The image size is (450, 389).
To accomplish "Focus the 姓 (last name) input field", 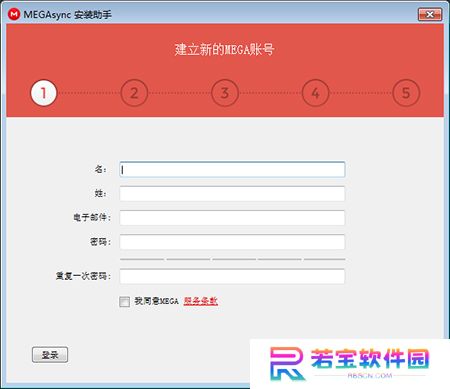I will 232,194.
